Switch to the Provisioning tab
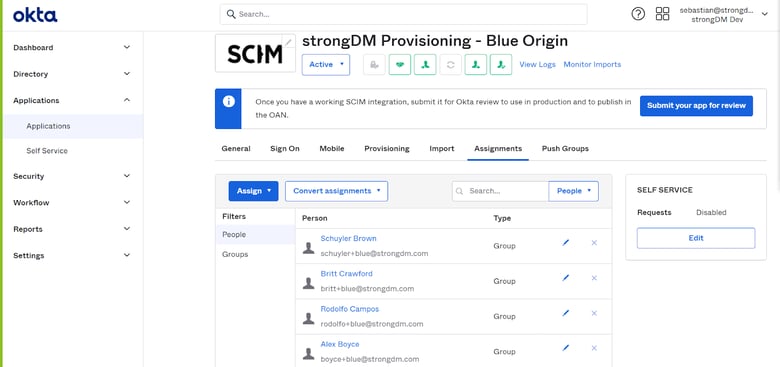The width and height of the screenshot is (780, 367). [x=387, y=149]
